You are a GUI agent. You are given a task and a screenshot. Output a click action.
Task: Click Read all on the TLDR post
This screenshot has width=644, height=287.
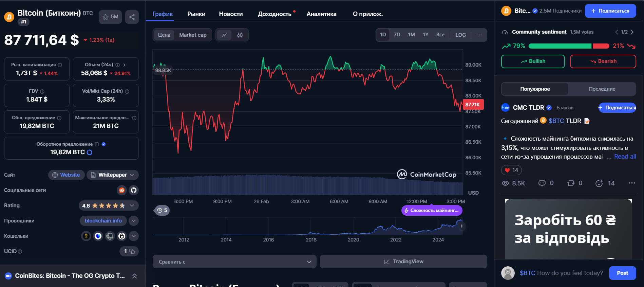coord(625,157)
